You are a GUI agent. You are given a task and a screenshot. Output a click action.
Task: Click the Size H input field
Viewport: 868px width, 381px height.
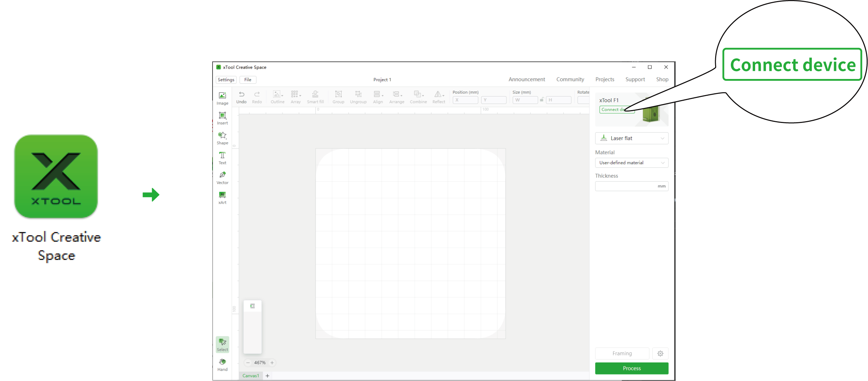tap(559, 100)
